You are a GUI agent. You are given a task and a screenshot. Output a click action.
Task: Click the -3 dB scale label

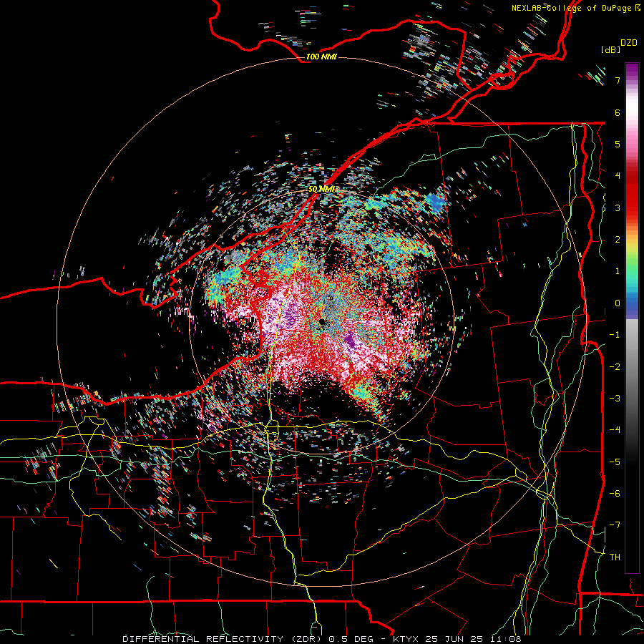pyautogui.click(x=615, y=398)
